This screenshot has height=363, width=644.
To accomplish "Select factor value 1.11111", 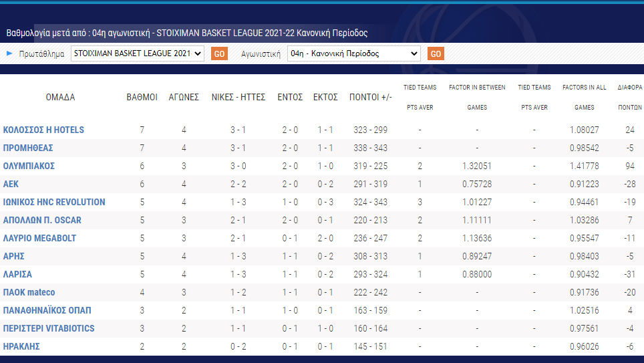I will point(477,221).
